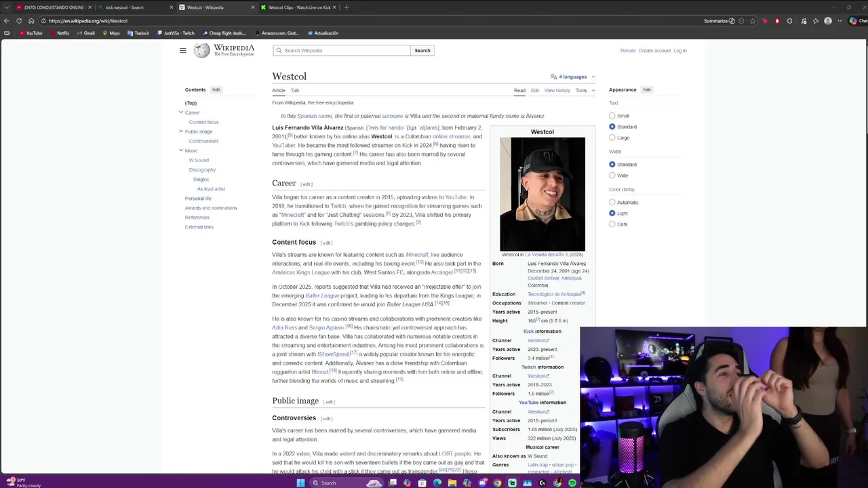The width and height of the screenshot is (868, 488).
Task: Select the Automatic color radio button
Action: 612,203
